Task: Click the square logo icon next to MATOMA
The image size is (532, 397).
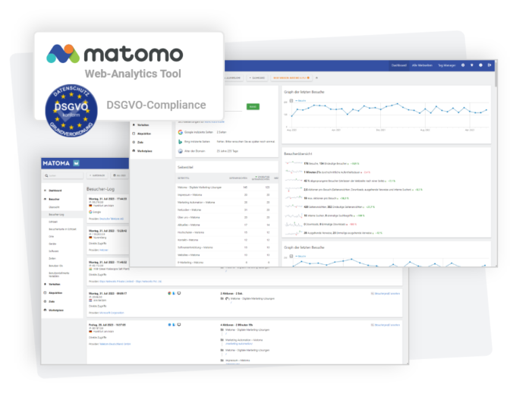Action: 77,163
